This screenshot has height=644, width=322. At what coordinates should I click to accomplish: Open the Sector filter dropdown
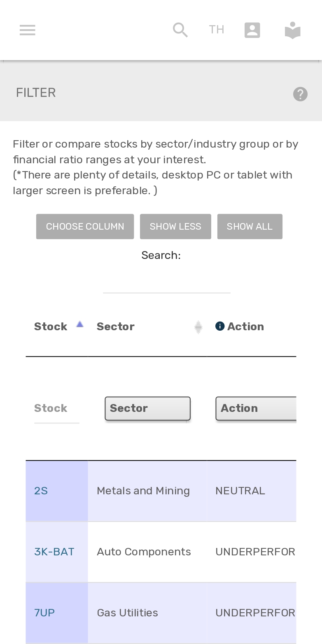pos(147,409)
